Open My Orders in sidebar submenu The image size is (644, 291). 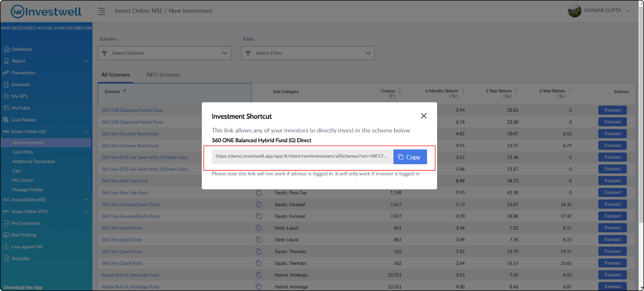[x=23, y=180]
